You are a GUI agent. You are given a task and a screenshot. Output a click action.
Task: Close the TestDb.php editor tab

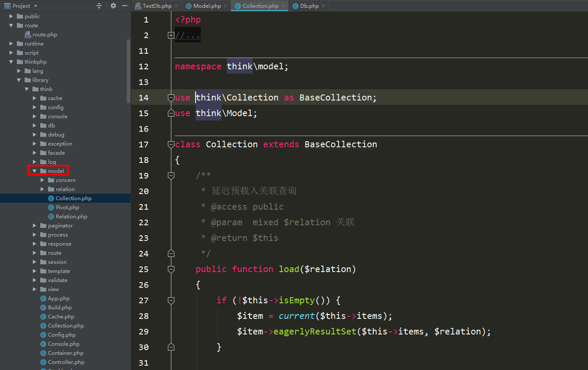pyautogui.click(x=177, y=6)
